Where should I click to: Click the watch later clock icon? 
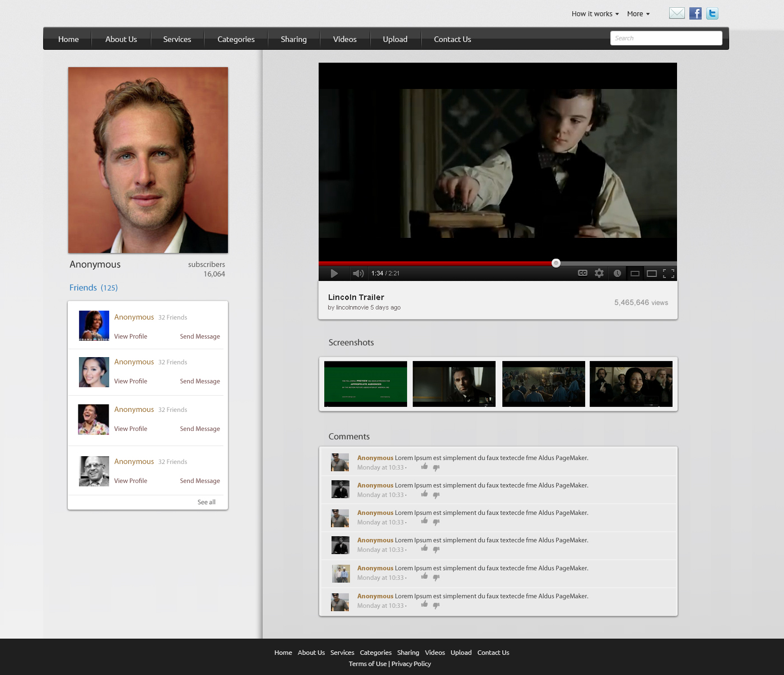(x=617, y=273)
